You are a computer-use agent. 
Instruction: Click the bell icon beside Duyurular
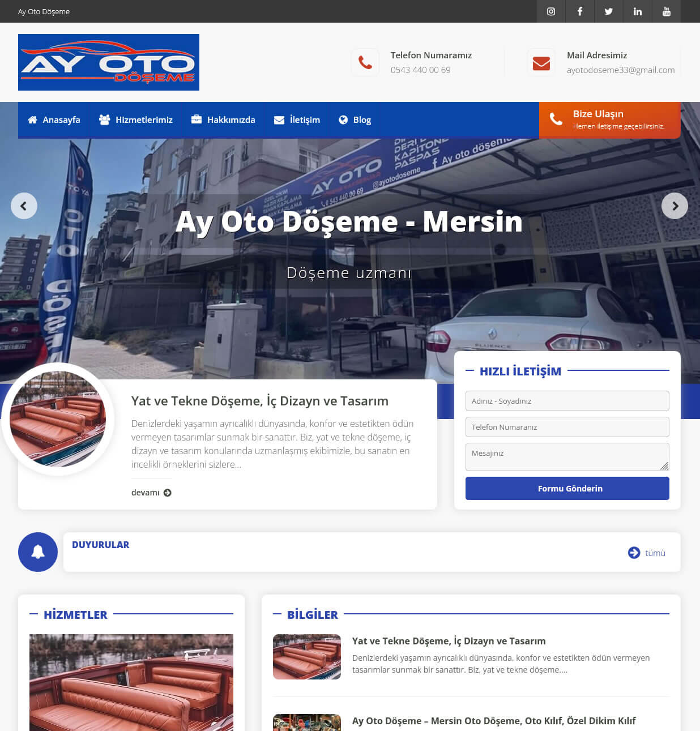tap(38, 552)
